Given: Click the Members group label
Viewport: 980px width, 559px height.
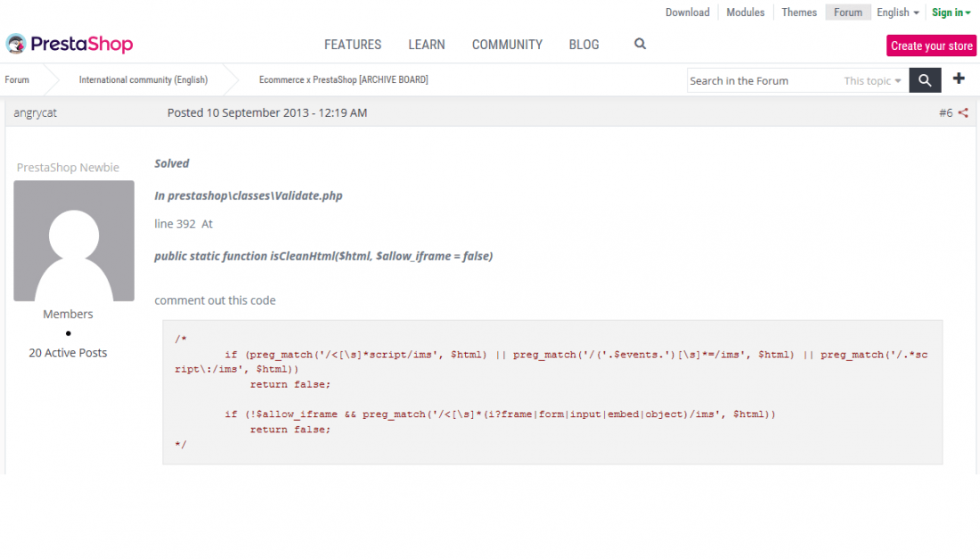Looking at the screenshot, I should pyautogui.click(x=68, y=314).
